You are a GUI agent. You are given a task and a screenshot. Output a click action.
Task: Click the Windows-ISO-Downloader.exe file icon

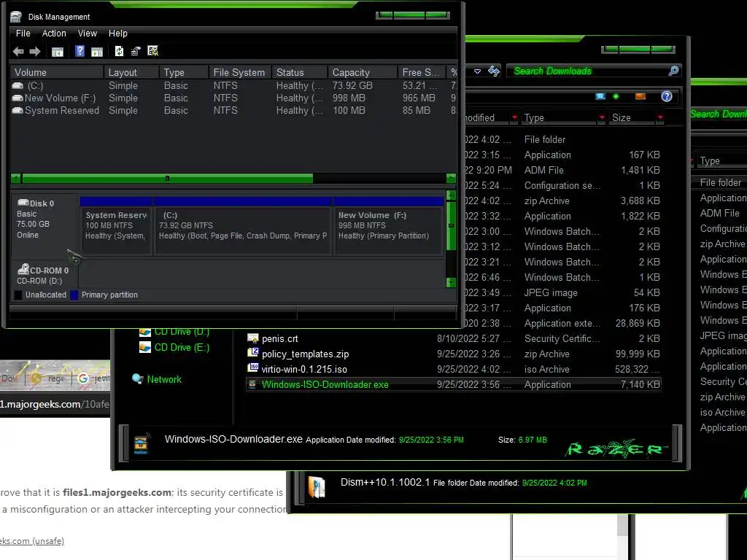[253, 384]
